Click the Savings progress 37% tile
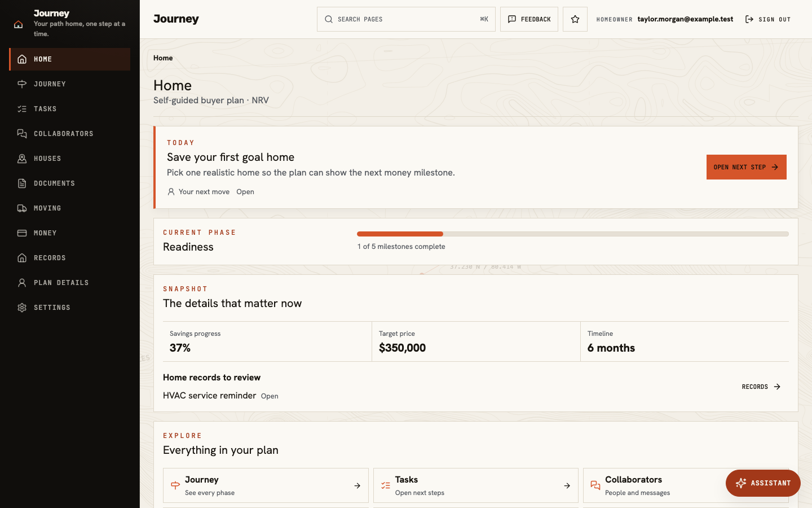 267,341
